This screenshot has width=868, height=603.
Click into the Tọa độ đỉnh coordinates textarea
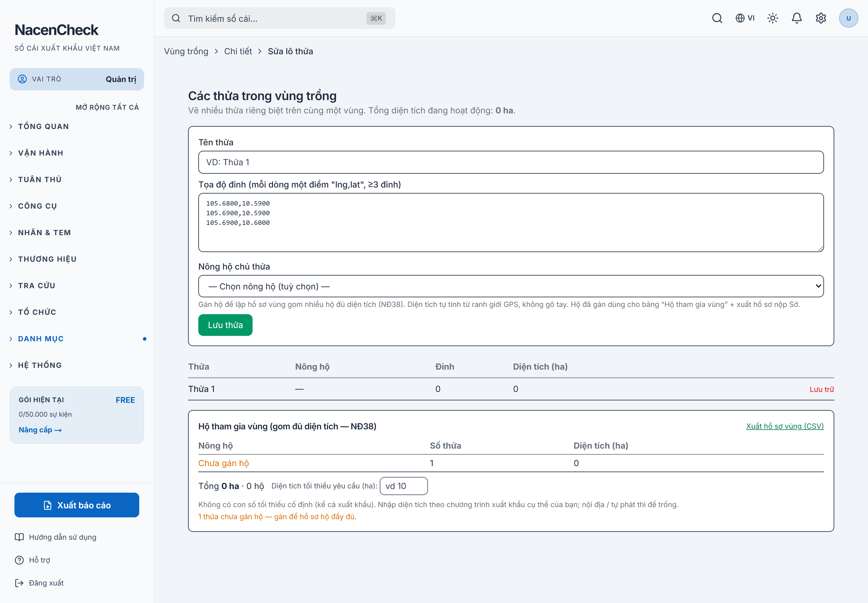pos(511,222)
